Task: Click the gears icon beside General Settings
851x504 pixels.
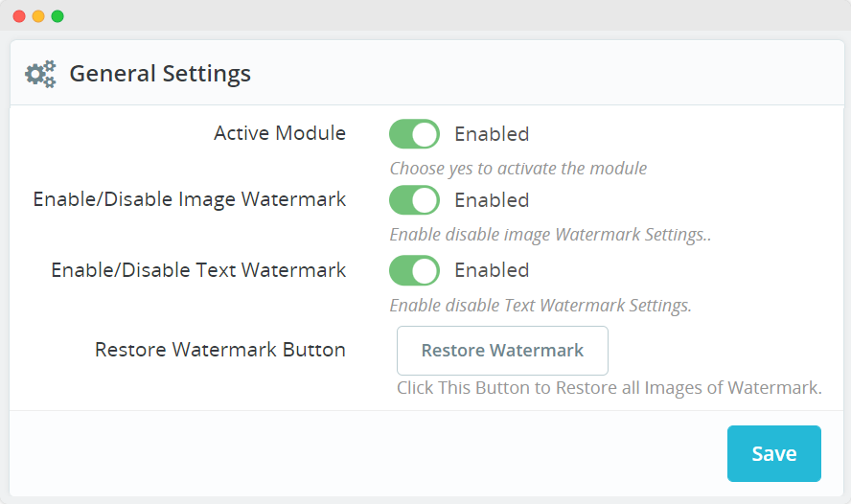Action: pyautogui.click(x=40, y=74)
